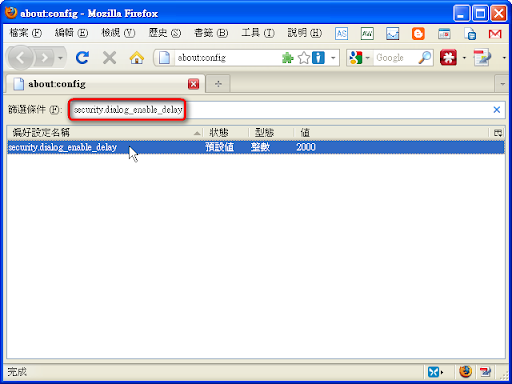Viewport: 512px width, 384px height.
Task: Click the magnifier search button
Action: pos(425,58)
